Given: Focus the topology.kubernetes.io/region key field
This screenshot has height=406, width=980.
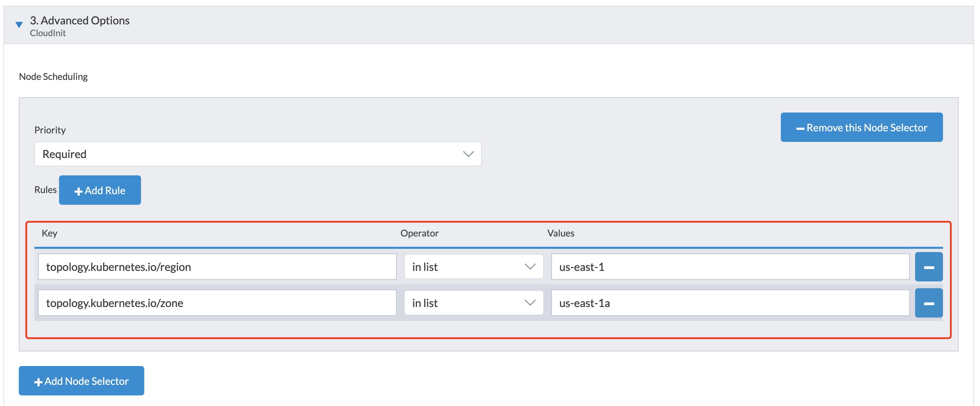Looking at the screenshot, I should click(x=217, y=267).
